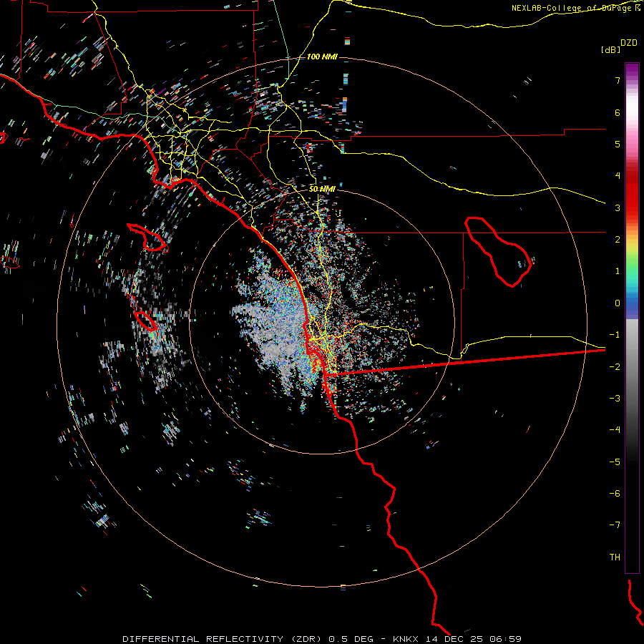Click the 0 value on the color scale
The height and width of the screenshot is (644, 644).
point(618,303)
